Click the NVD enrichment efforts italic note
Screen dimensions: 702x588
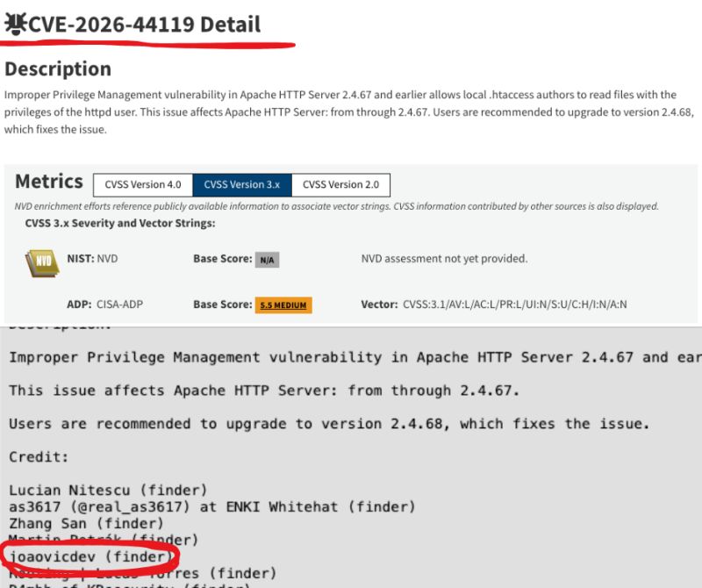tap(336, 206)
